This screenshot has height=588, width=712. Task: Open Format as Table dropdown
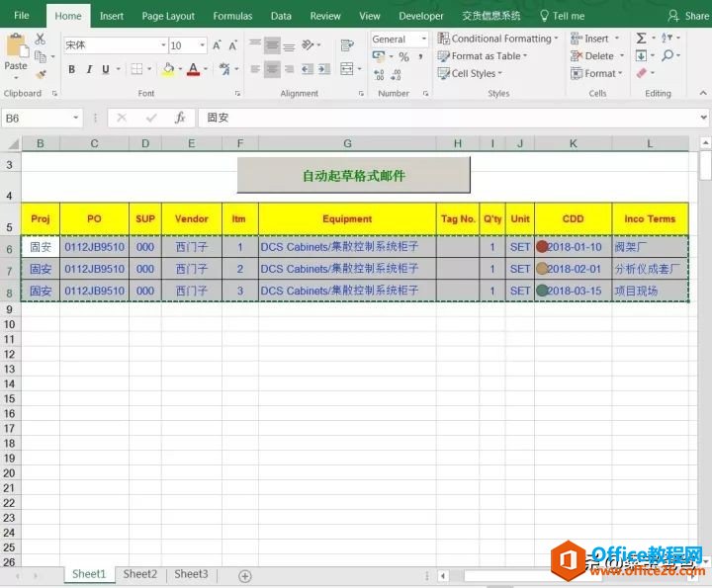tap(483, 56)
